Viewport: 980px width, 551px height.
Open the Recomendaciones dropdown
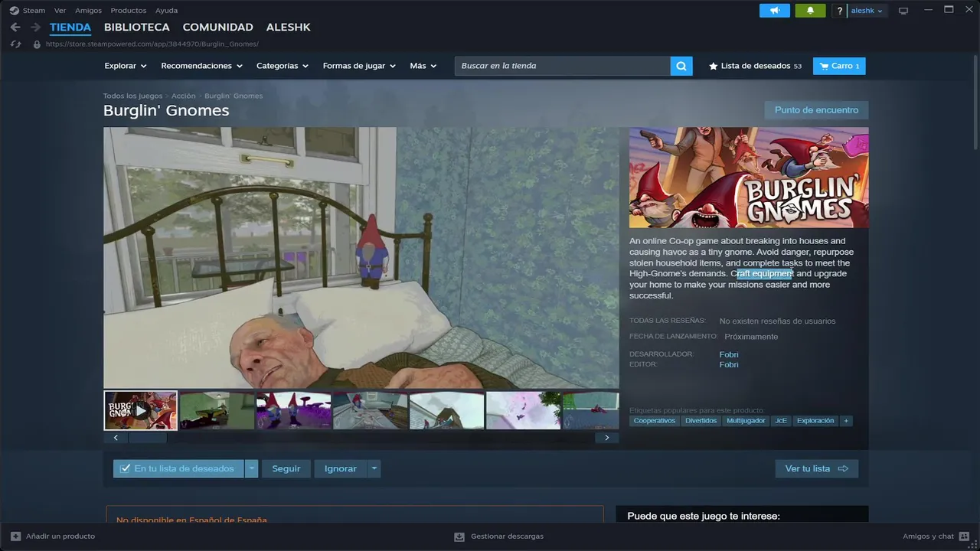click(201, 66)
